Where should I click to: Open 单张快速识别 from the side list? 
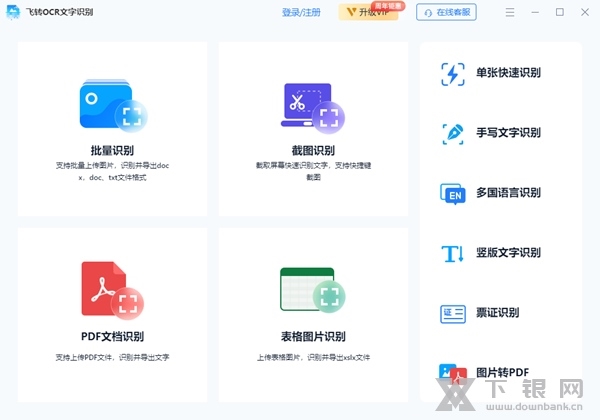pyautogui.click(x=508, y=73)
